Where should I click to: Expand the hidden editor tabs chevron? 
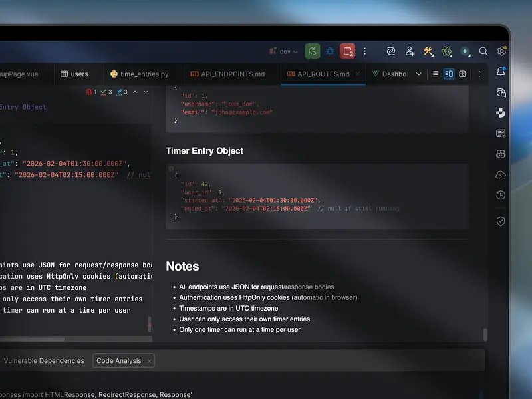tap(418, 74)
